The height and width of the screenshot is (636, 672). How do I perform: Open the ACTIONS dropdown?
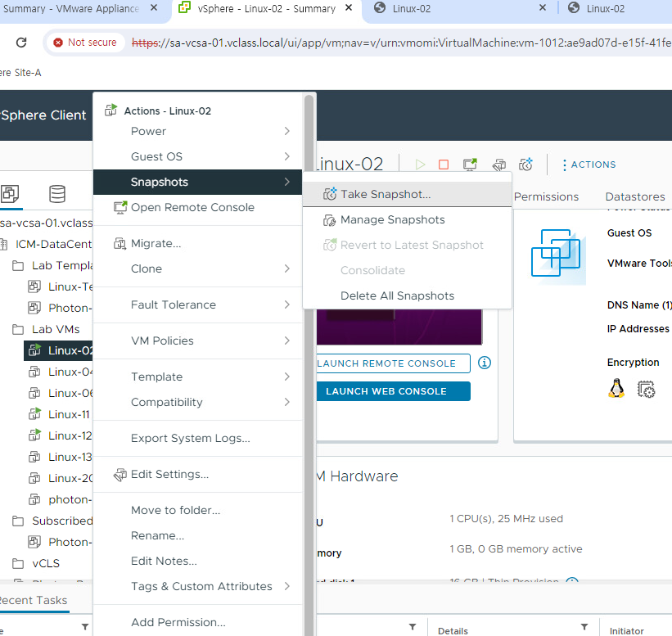pyautogui.click(x=589, y=165)
